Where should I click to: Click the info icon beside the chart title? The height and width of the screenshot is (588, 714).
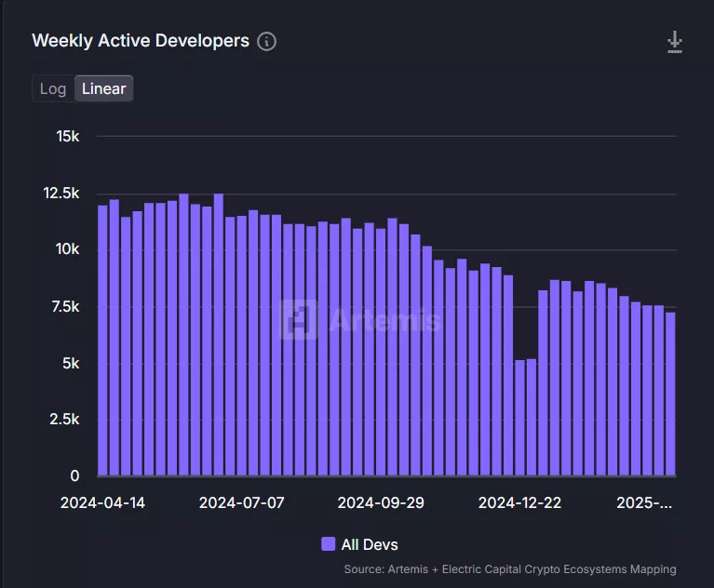[x=267, y=42]
